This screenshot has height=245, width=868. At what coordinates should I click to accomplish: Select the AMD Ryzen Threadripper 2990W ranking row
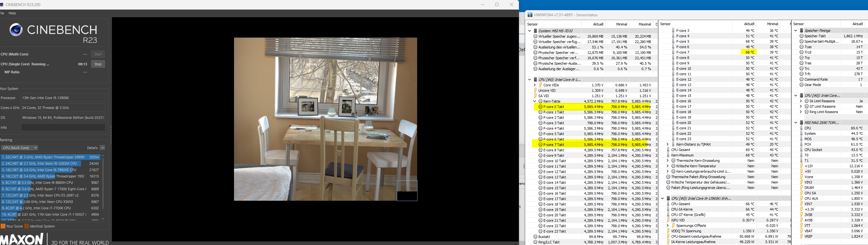coord(51,157)
